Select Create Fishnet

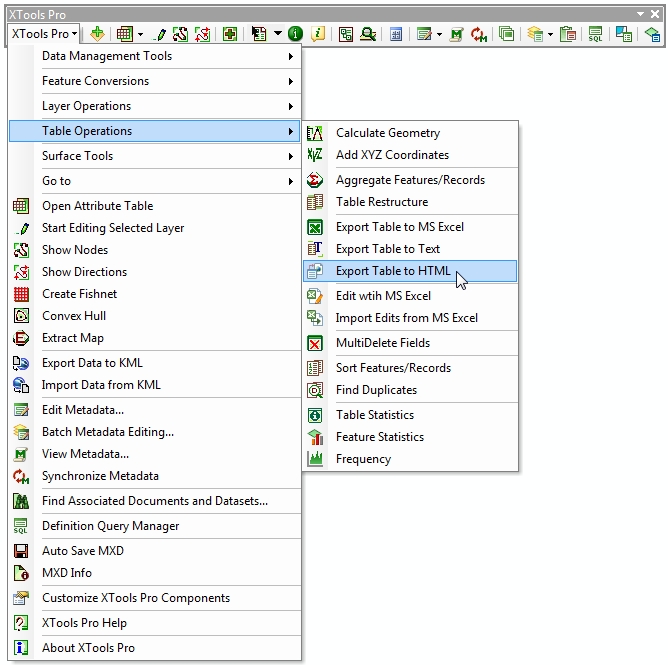[x=155, y=294]
